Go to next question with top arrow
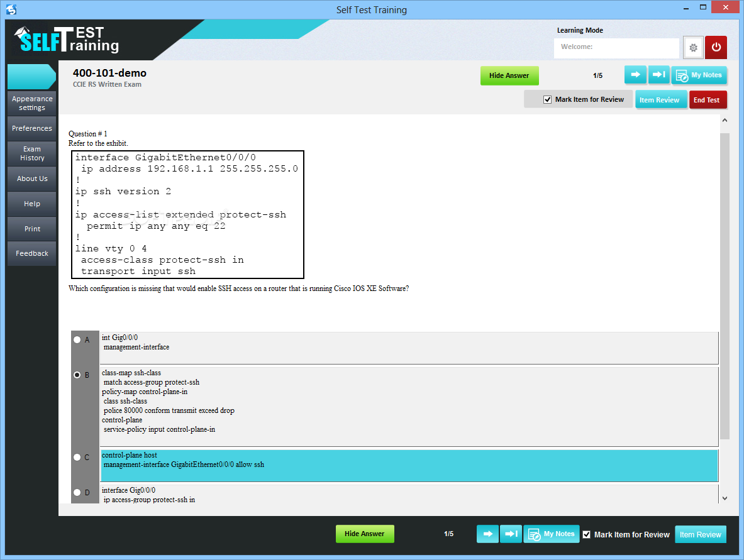 (x=635, y=75)
